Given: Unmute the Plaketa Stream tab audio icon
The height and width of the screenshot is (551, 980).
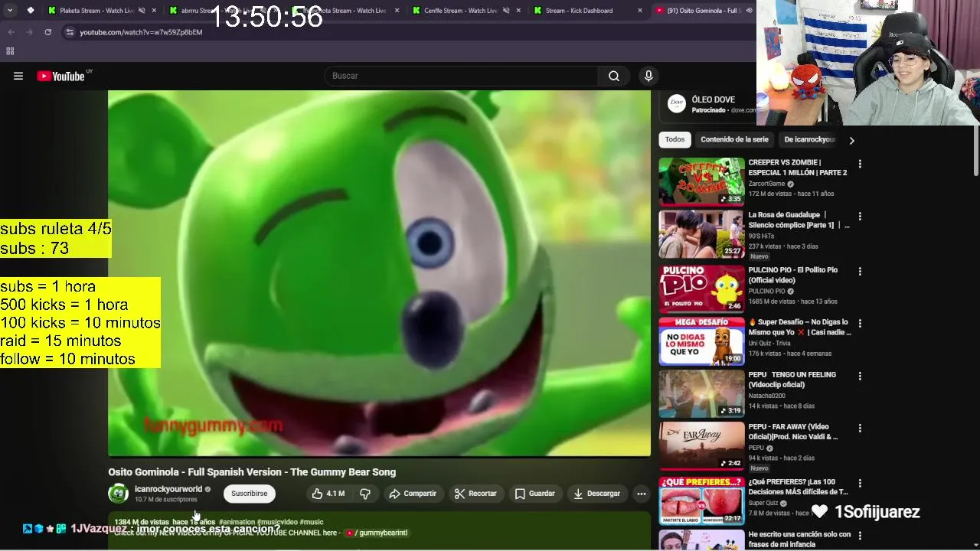Looking at the screenshot, I should [x=142, y=11].
